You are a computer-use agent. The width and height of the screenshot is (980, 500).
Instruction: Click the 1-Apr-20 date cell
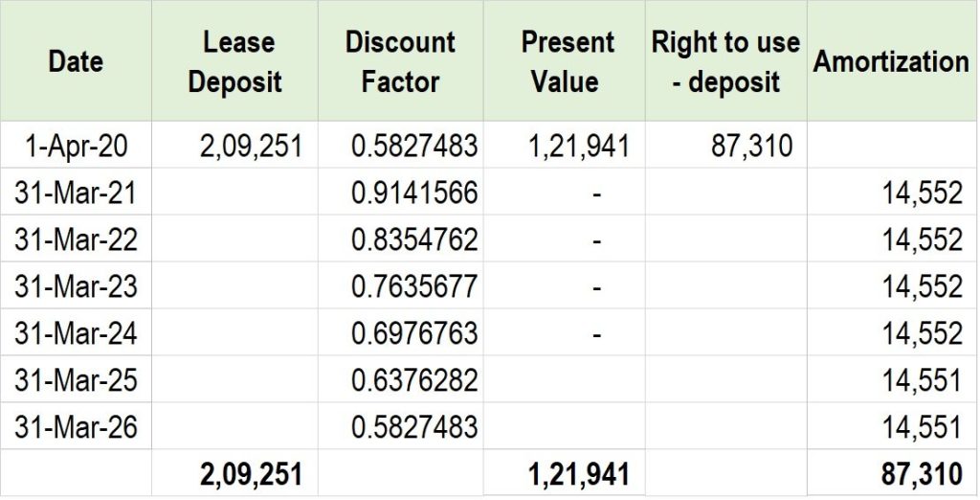pos(76,147)
